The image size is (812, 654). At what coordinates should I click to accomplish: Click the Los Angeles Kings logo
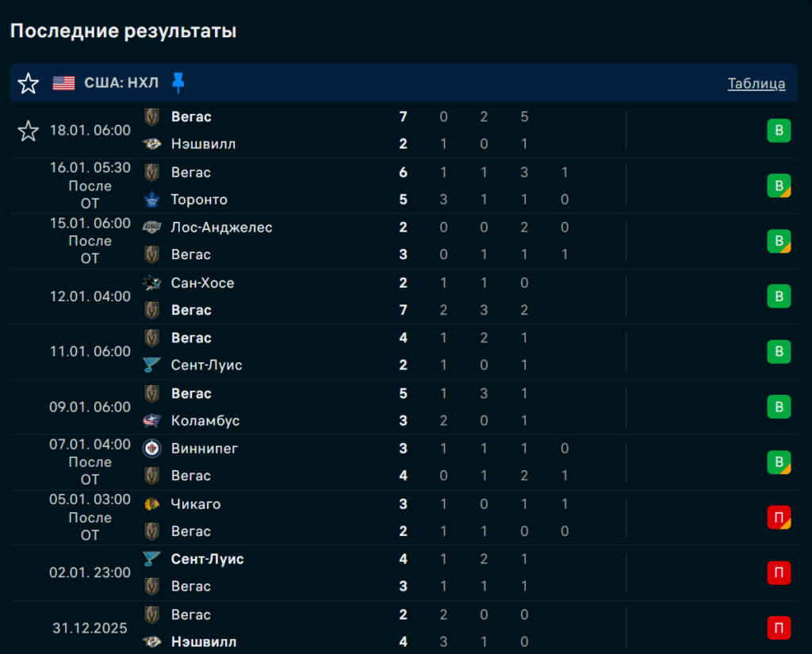pyautogui.click(x=151, y=228)
